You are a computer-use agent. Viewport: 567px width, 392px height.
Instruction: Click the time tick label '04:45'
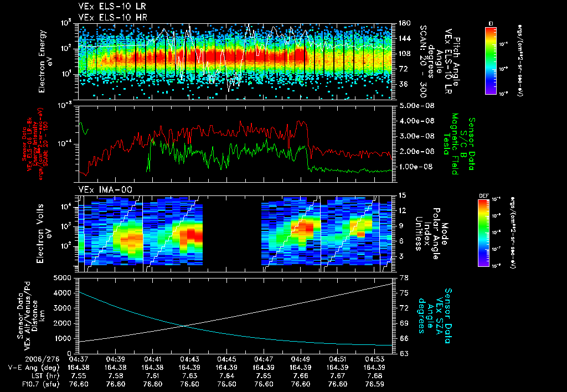(x=226, y=359)
